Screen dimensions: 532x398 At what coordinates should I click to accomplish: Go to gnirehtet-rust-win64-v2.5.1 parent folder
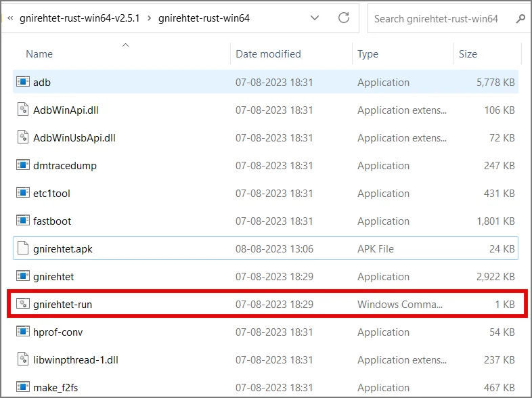[79, 18]
